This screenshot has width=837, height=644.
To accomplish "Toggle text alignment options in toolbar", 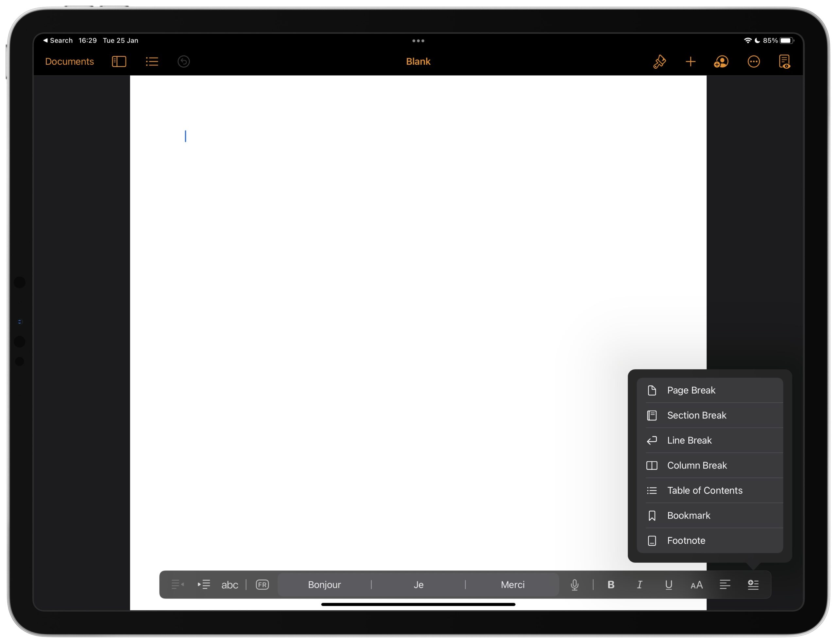I will coord(726,584).
